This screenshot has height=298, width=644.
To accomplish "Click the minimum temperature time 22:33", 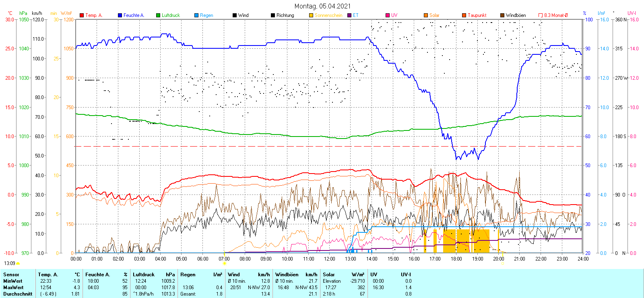I will coord(46,281).
